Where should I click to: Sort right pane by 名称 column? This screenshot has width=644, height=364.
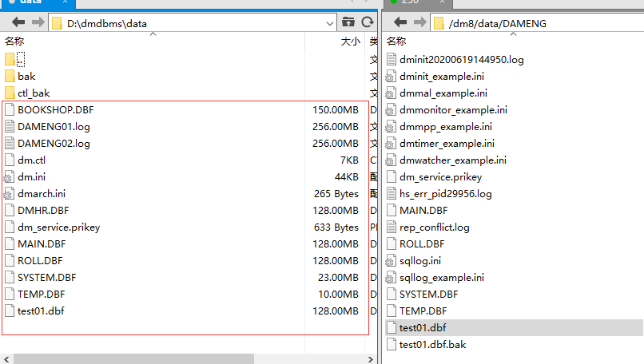396,41
